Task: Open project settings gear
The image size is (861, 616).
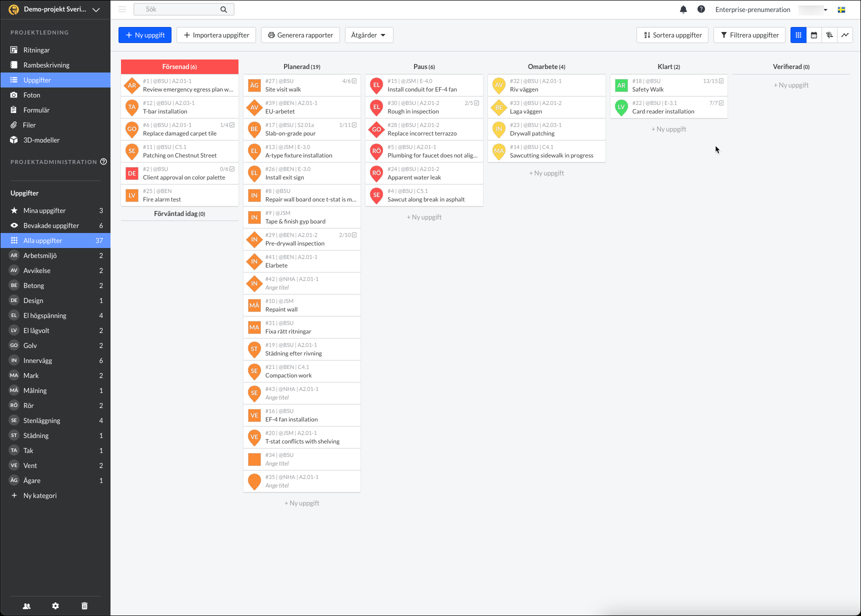Action: pyautogui.click(x=55, y=606)
